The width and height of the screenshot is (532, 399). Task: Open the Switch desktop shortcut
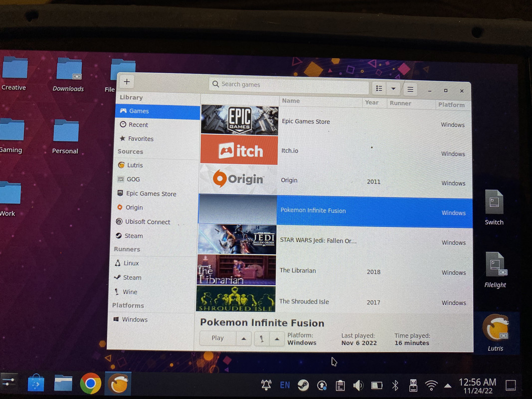pyautogui.click(x=494, y=207)
